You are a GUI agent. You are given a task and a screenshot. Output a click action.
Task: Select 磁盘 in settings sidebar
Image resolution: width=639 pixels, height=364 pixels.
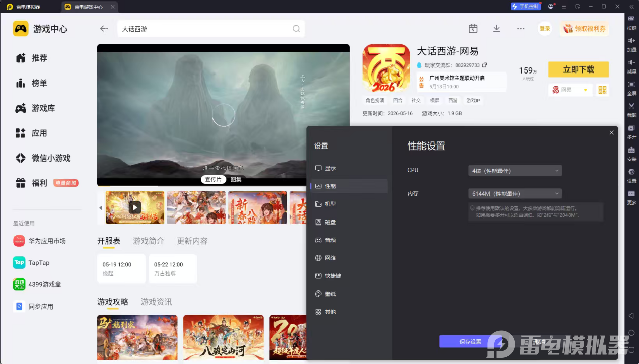(349, 222)
